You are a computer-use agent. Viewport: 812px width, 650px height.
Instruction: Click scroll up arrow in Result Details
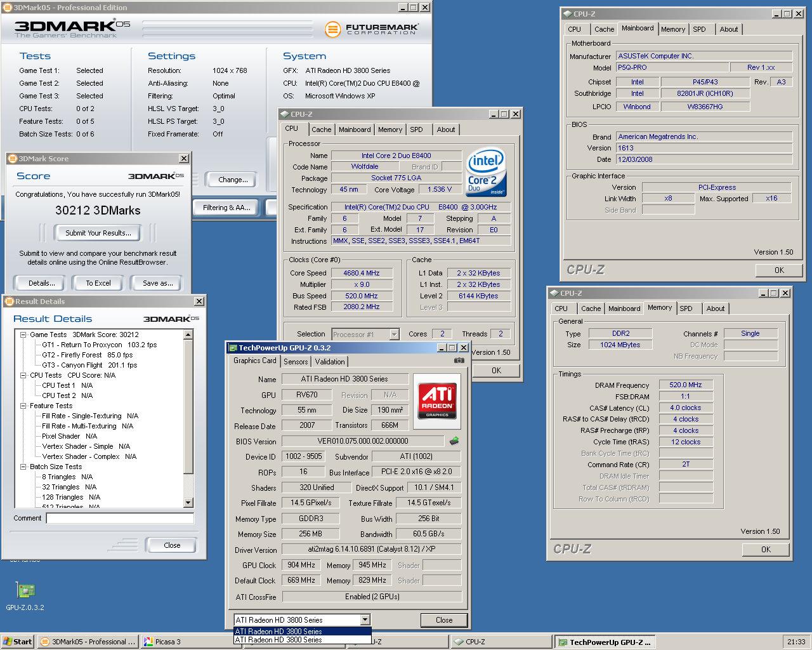tap(188, 335)
